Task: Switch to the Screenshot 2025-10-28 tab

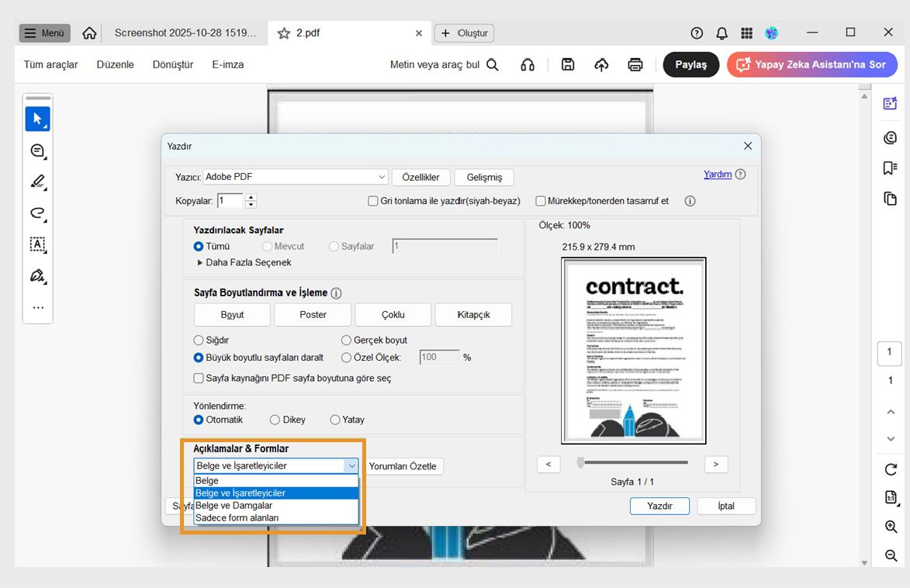Action: pyautogui.click(x=185, y=33)
